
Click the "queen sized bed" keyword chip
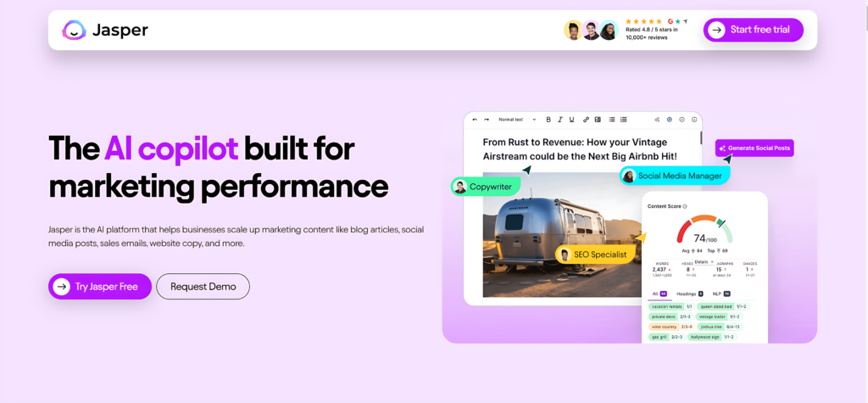point(724,306)
